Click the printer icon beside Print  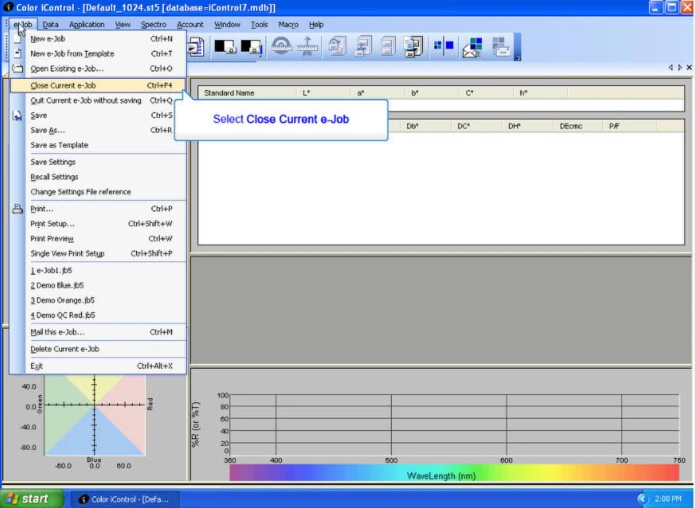point(18,209)
